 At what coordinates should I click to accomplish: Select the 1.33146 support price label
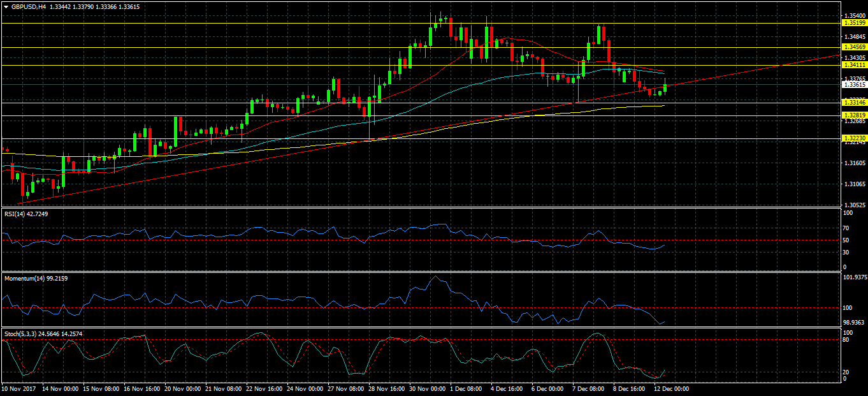click(x=854, y=102)
